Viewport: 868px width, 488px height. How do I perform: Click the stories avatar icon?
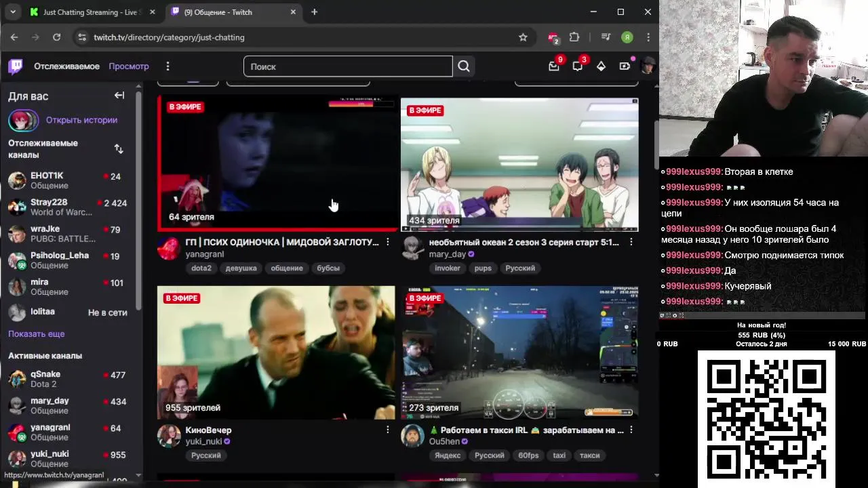tap(23, 121)
